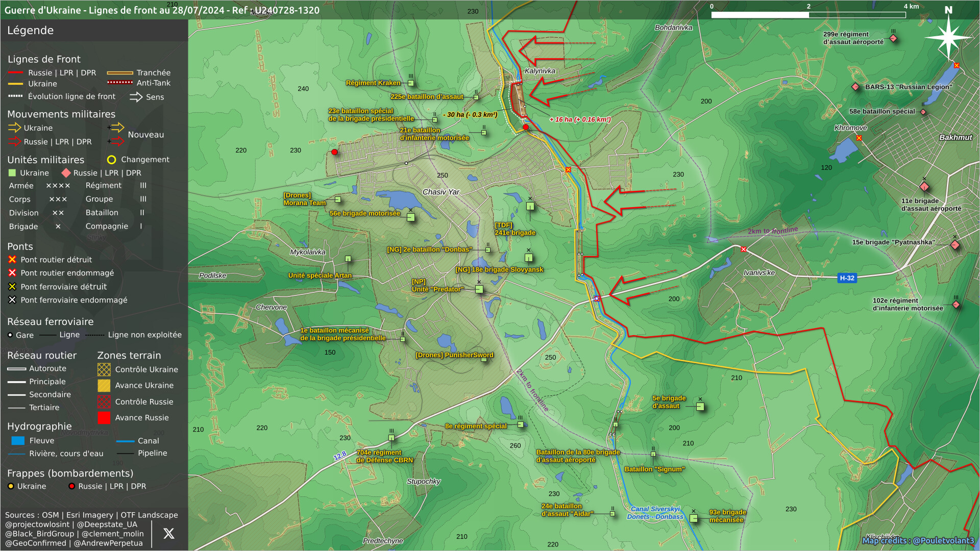Click the Contrôle Ukraine hatched swatch
Image resolution: width=980 pixels, height=551 pixels.
[x=104, y=369]
